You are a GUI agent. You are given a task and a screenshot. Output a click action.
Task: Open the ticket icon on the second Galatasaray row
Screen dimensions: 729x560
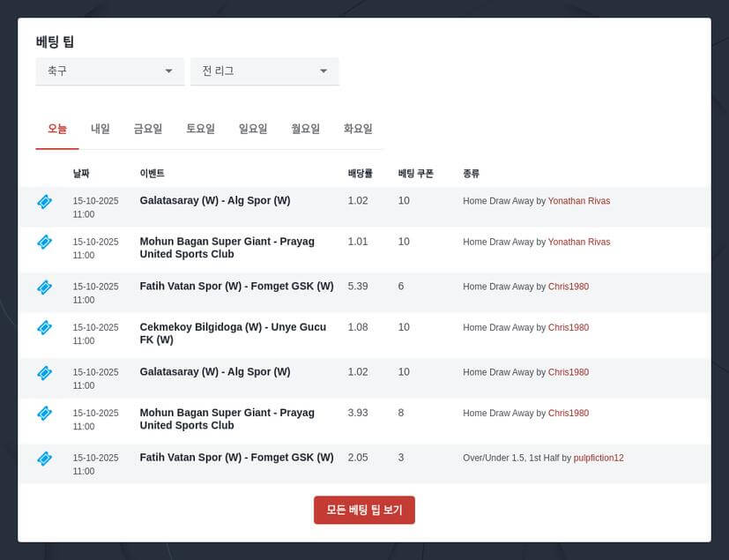coord(44,372)
